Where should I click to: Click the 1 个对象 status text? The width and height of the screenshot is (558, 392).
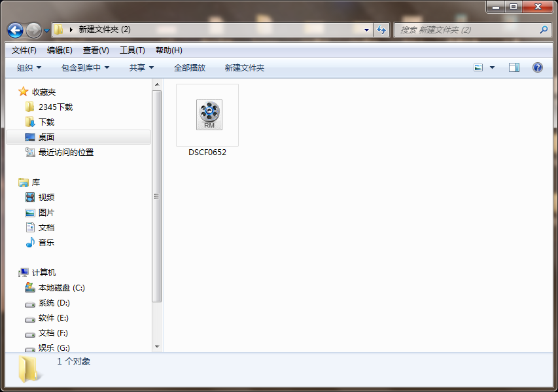point(74,361)
